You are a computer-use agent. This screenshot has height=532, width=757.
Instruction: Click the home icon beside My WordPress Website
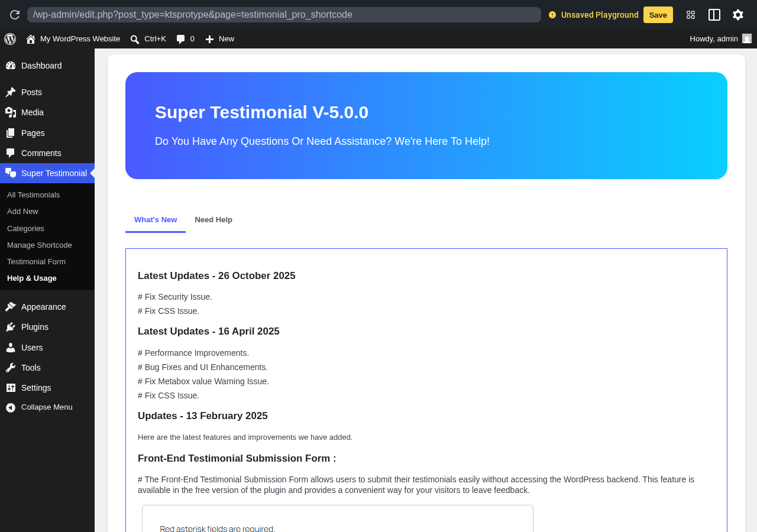[31, 39]
